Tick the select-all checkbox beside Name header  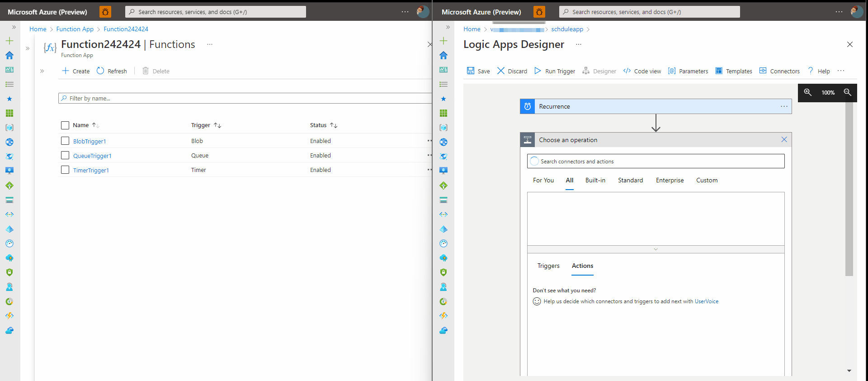point(65,125)
